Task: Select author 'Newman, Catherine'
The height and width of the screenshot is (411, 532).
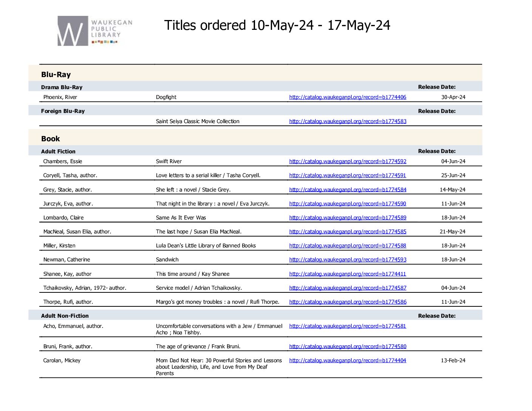Action: coord(66,260)
